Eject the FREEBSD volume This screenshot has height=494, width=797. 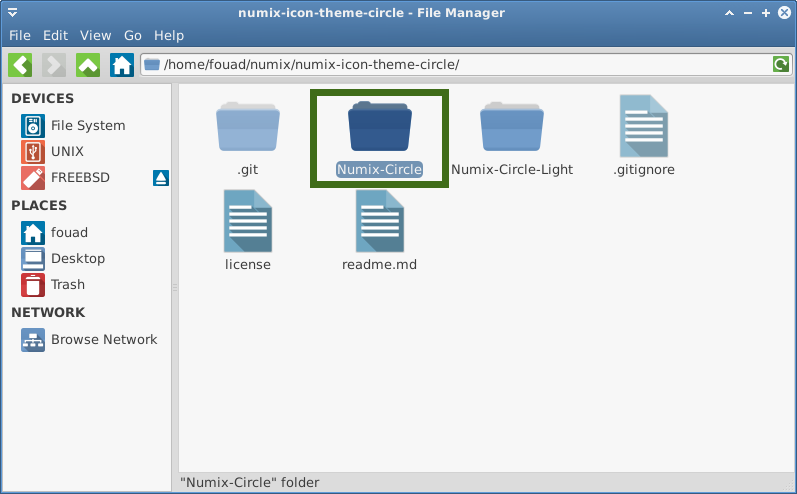(x=161, y=178)
